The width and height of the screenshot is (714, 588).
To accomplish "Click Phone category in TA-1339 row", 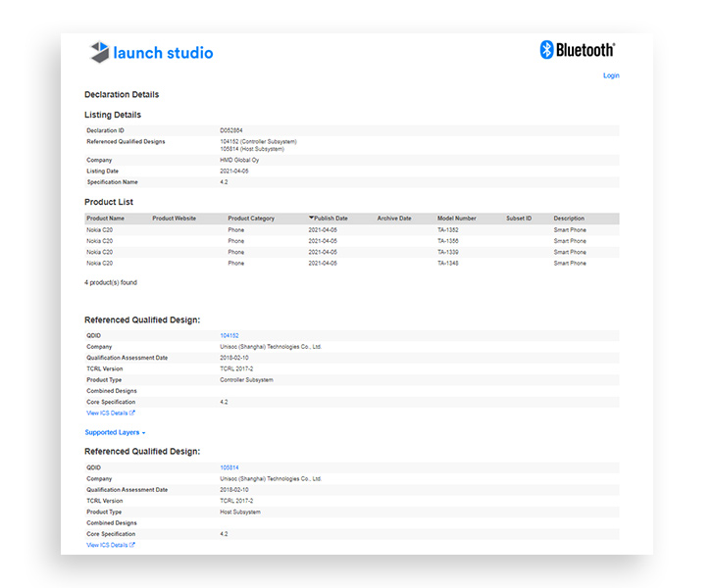I will [235, 252].
